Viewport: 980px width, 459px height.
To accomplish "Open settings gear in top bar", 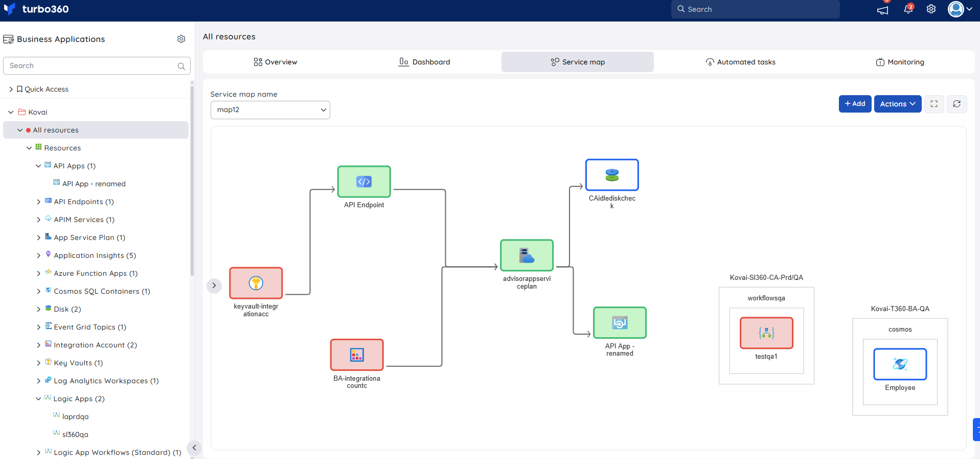I will click(931, 9).
